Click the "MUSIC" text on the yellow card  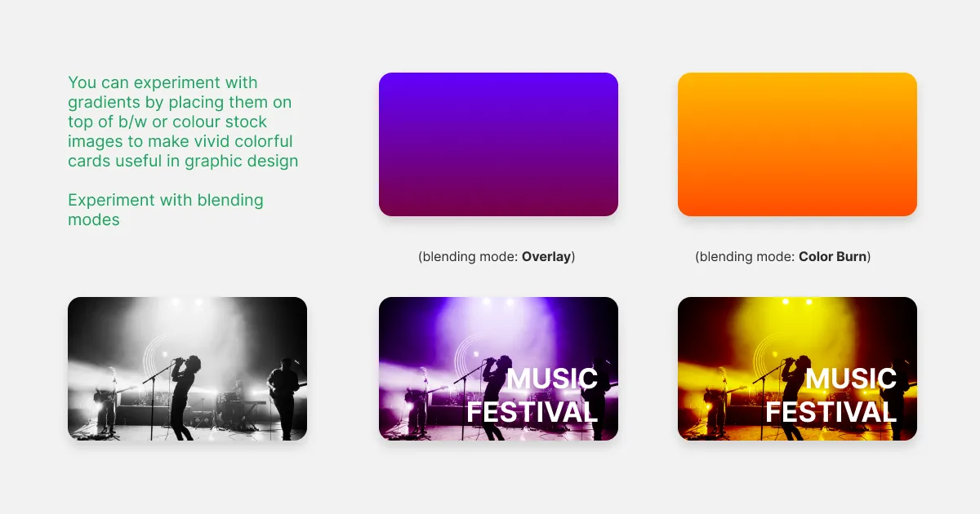click(851, 379)
